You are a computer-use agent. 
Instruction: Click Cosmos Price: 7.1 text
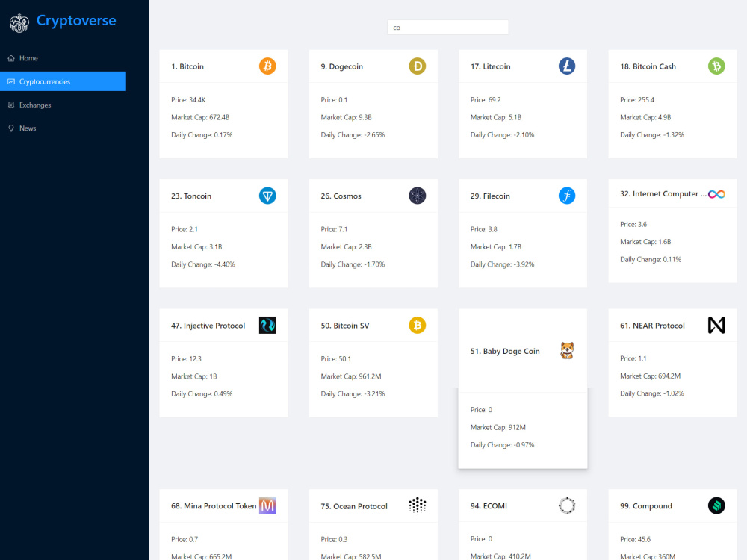tap(334, 229)
